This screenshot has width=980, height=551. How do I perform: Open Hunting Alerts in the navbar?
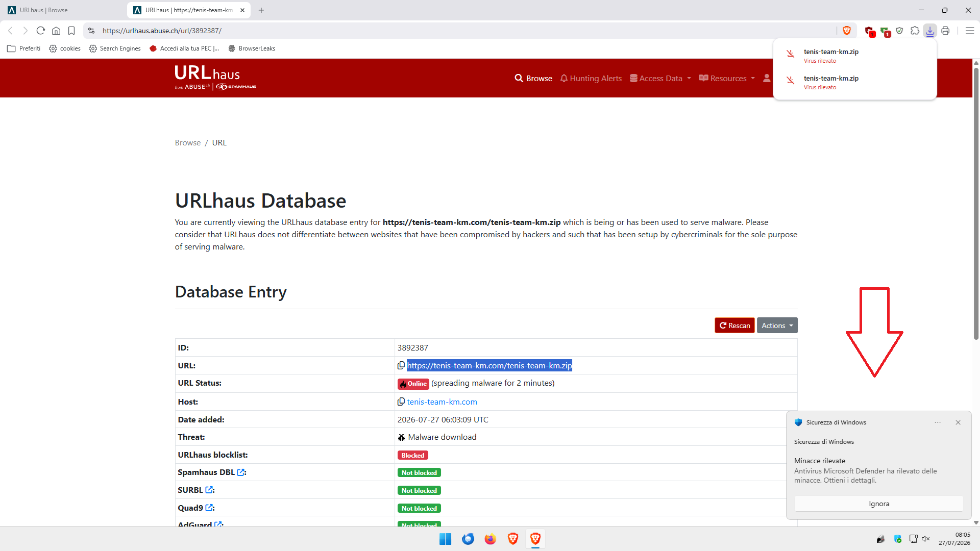(x=591, y=78)
